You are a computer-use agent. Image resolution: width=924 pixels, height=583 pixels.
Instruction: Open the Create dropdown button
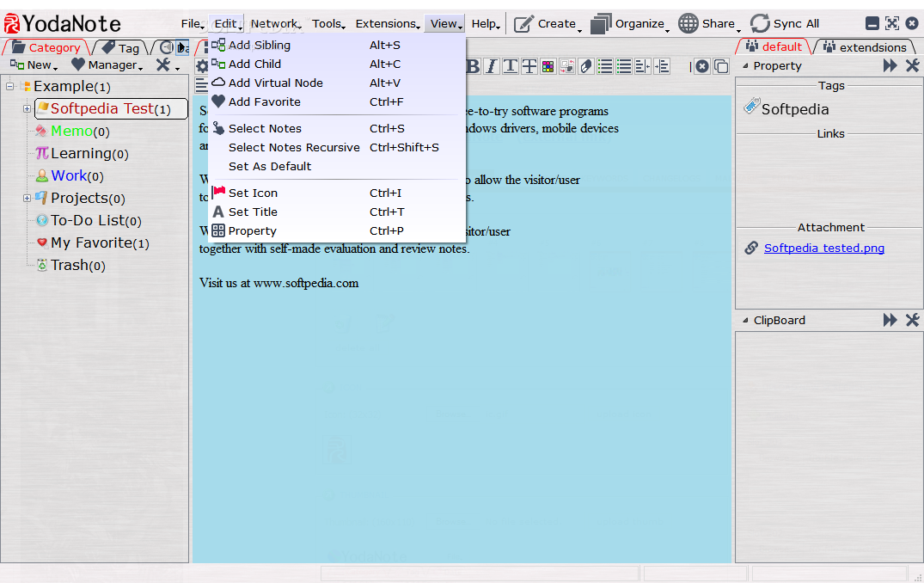(547, 23)
